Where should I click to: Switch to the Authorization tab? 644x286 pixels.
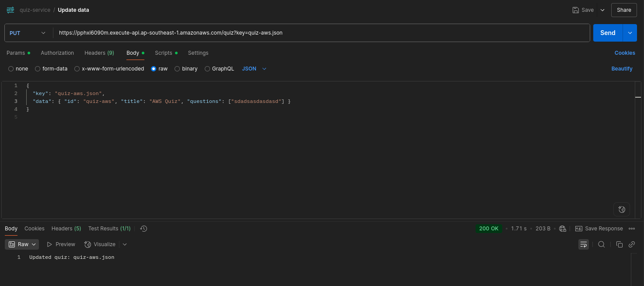pyautogui.click(x=57, y=53)
